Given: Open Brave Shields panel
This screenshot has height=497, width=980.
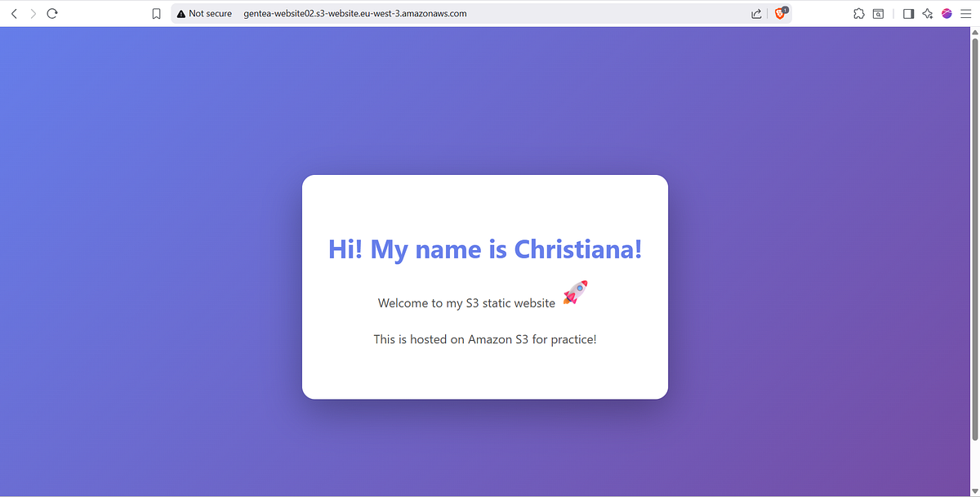Looking at the screenshot, I should click(781, 13).
